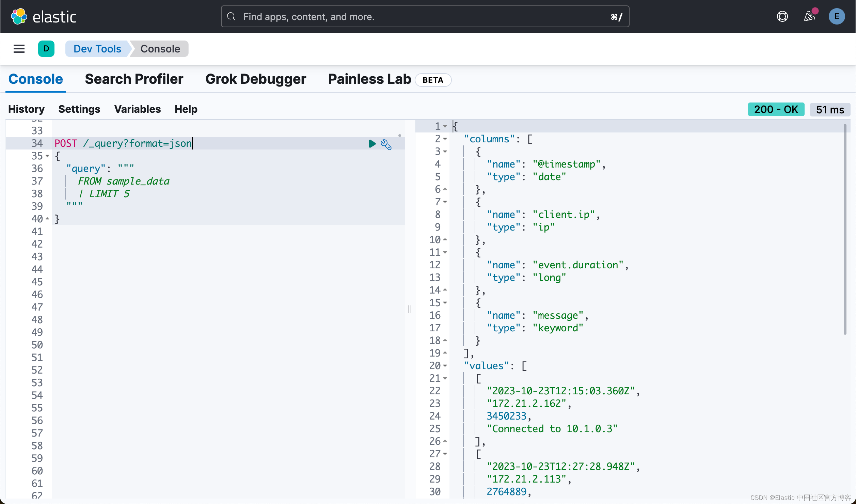Switch to the Search Profiler tab
This screenshot has width=856, height=504.
pyautogui.click(x=134, y=79)
